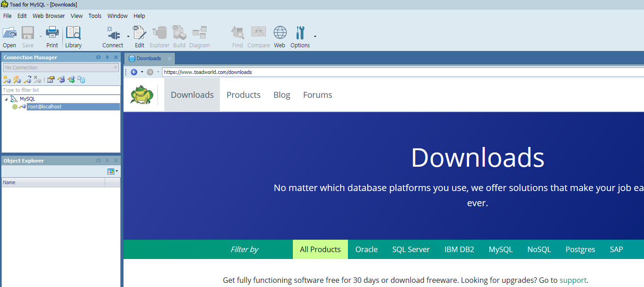Select the Downloads document tab
This screenshot has width=644, height=287.
[x=149, y=58]
